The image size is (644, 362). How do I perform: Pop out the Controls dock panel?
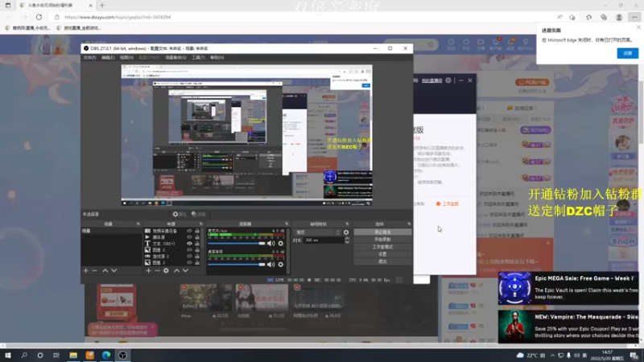[x=409, y=224]
